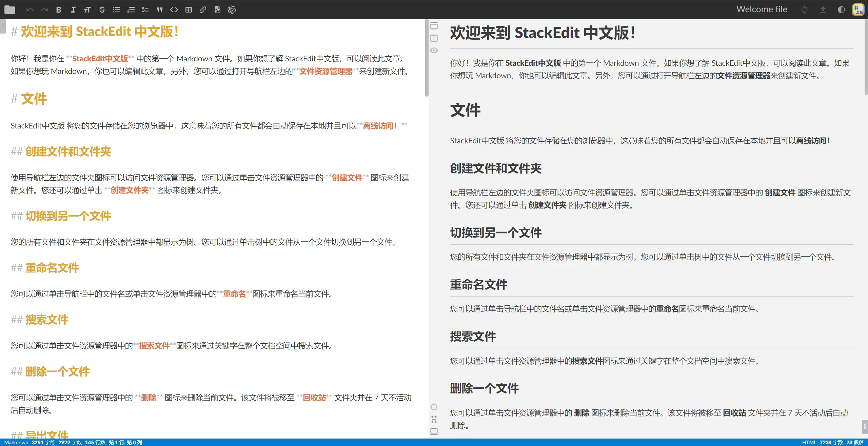Click preview heading '欢迎来到 StackEdit 中文版!'
The image size is (868, 446).
point(542,33)
